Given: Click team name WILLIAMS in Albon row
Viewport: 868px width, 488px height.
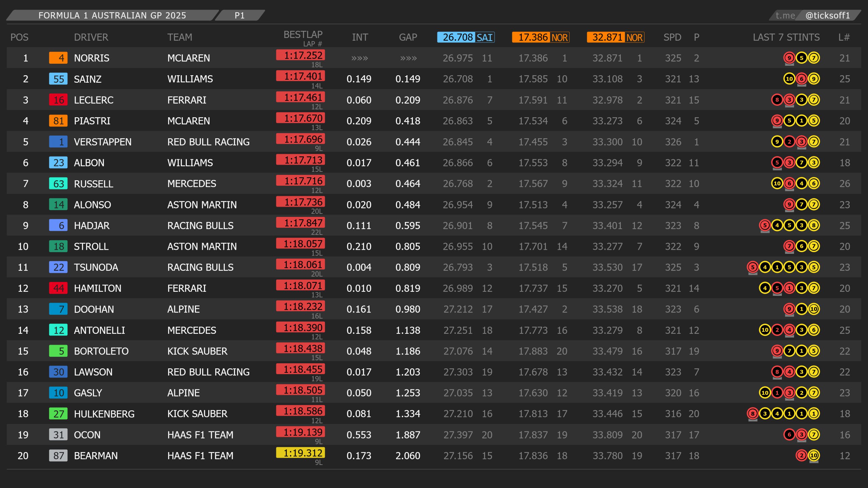Looking at the screenshot, I should 190,163.
